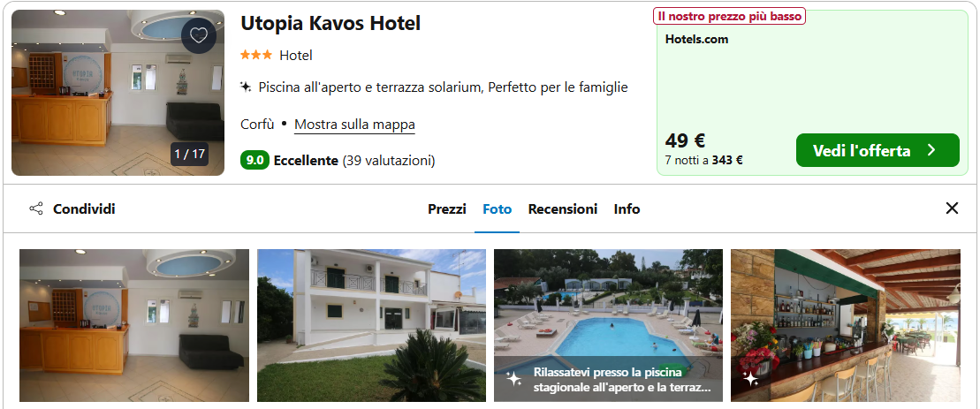Click the sparkle icon on pool photo
Viewport: 980px width, 409px height.
tap(513, 378)
